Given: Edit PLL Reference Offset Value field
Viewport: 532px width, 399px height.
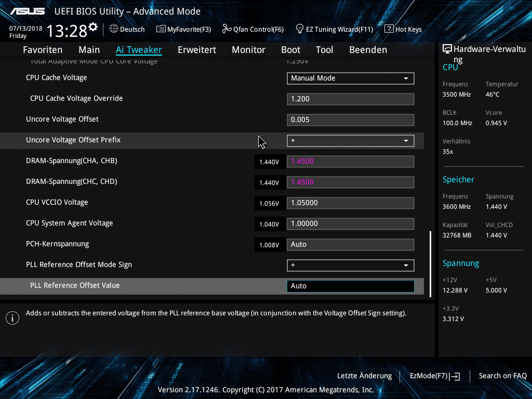Looking at the screenshot, I should click(351, 286).
